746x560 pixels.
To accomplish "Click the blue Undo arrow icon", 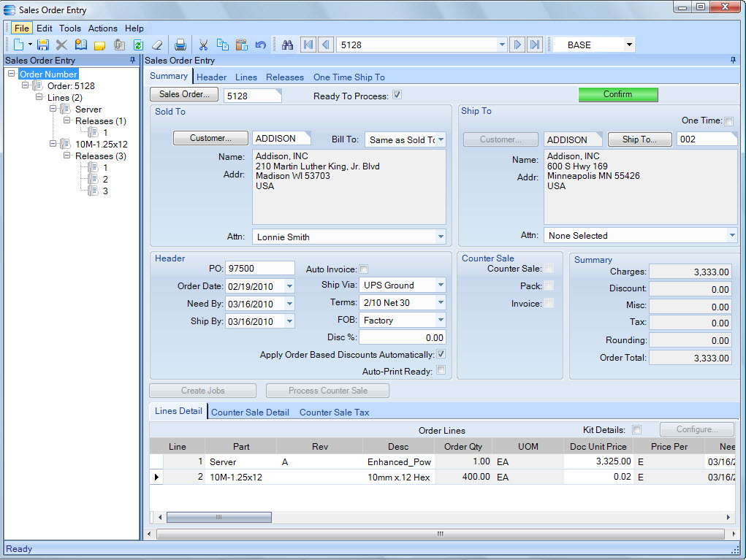I will coord(260,45).
